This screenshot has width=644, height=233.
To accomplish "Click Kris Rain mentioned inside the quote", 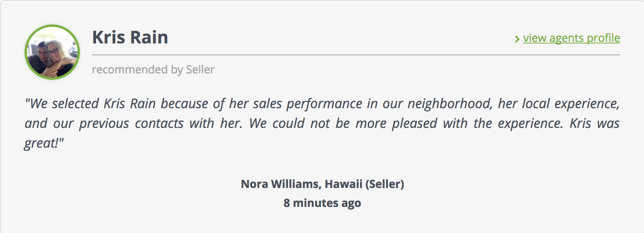I will [x=130, y=103].
